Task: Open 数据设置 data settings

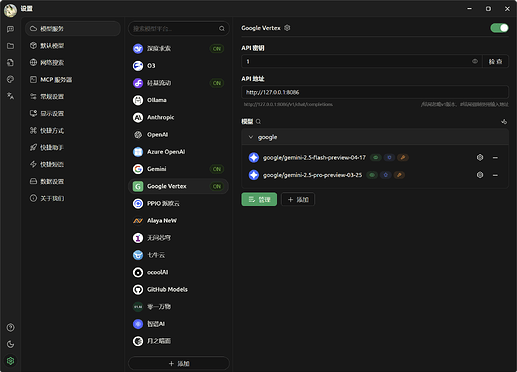Action: [x=73, y=181]
